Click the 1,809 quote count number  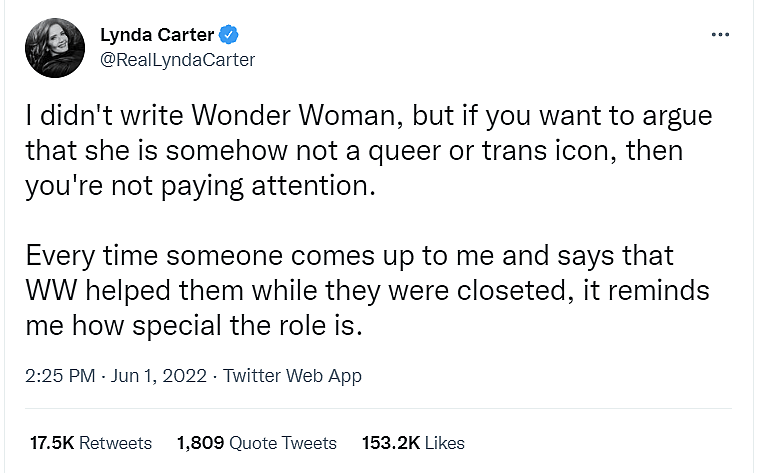pos(200,442)
